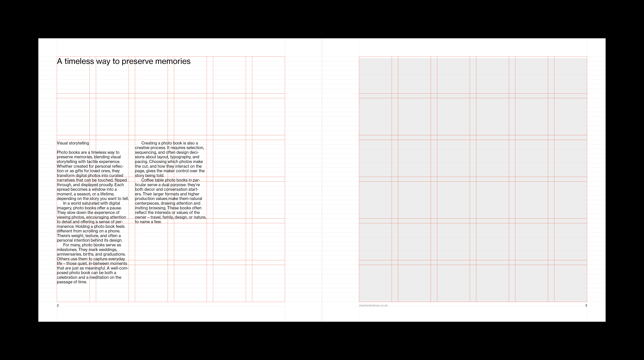Image resolution: width=644 pixels, height=360 pixels.
Task: Select the 'Visual storytelling' subhead text
Action: [x=73, y=143]
